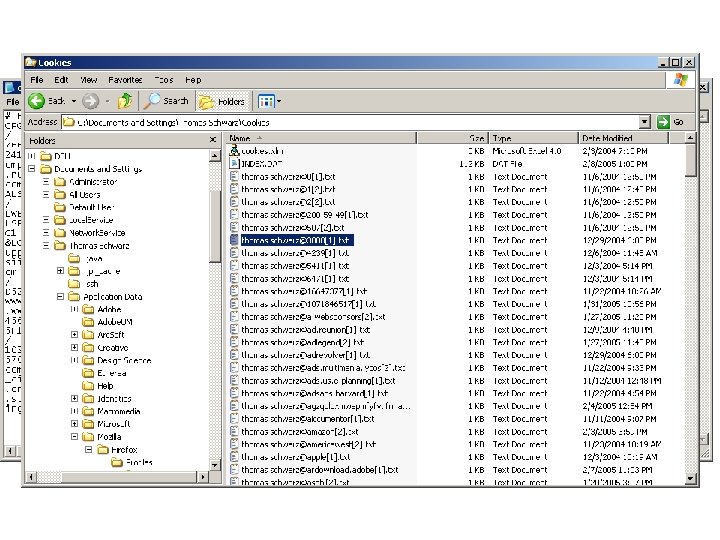Image resolution: width=720 pixels, height=540 pixels.
Task: Select the INDEX.DAT file icon
Action: (x=234, y=163)
